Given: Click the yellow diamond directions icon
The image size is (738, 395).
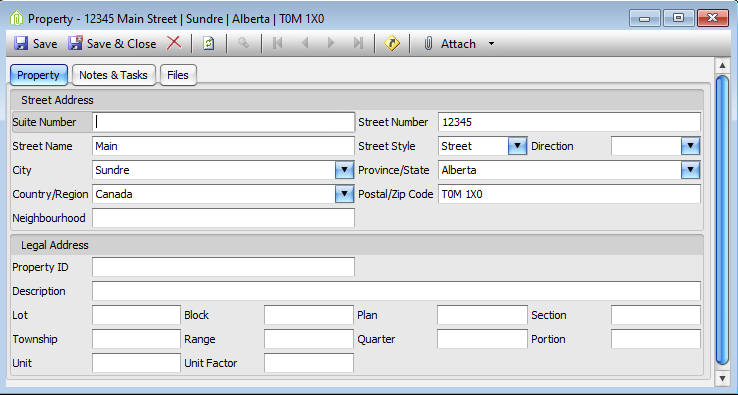Looking at the screenshot, I should tap(392, 43).
